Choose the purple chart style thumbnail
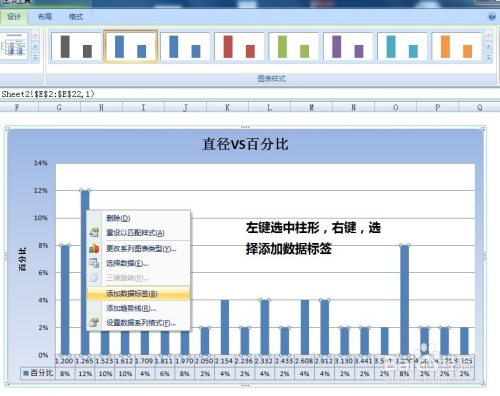This screenshot has width=500, height=396. click(348, 47)
